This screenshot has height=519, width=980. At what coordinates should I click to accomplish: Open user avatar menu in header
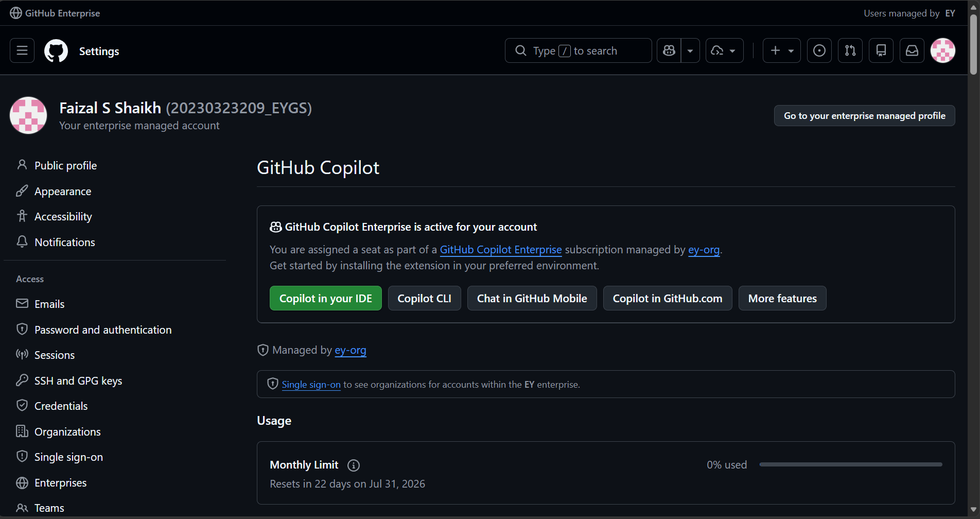[943, 50]
